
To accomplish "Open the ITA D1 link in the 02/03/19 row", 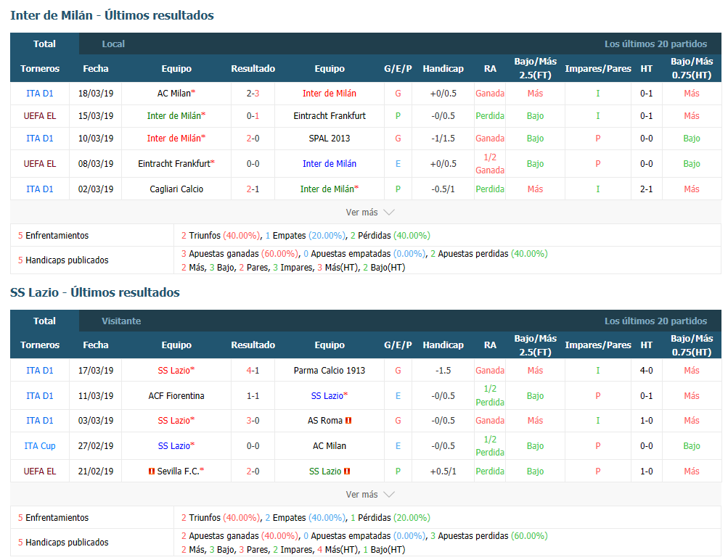I will (x=40, y=189).
